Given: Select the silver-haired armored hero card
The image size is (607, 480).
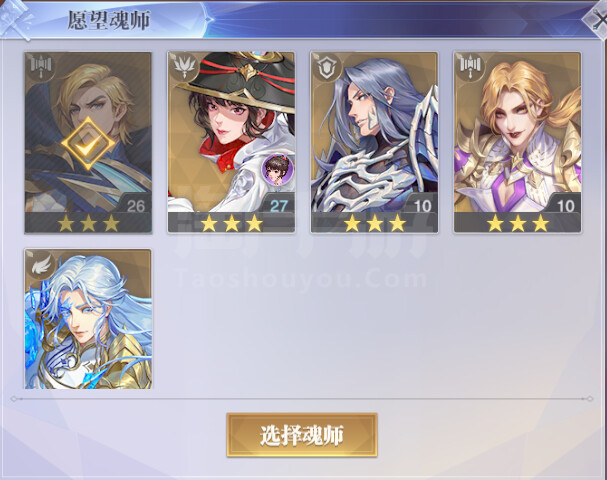Looking at the screenshot, I should [x=374, y=142].
